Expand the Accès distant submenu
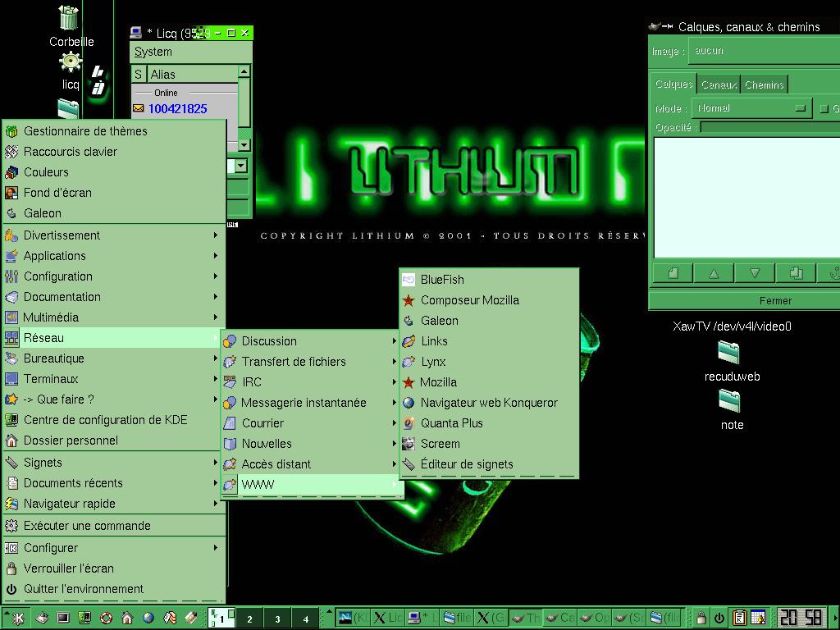840x630 pixels. [x=311, y=464]
